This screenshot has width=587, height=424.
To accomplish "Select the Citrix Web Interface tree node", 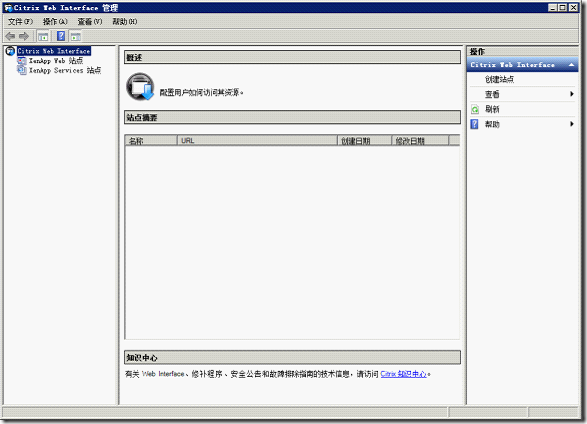I will coord(54,51).
